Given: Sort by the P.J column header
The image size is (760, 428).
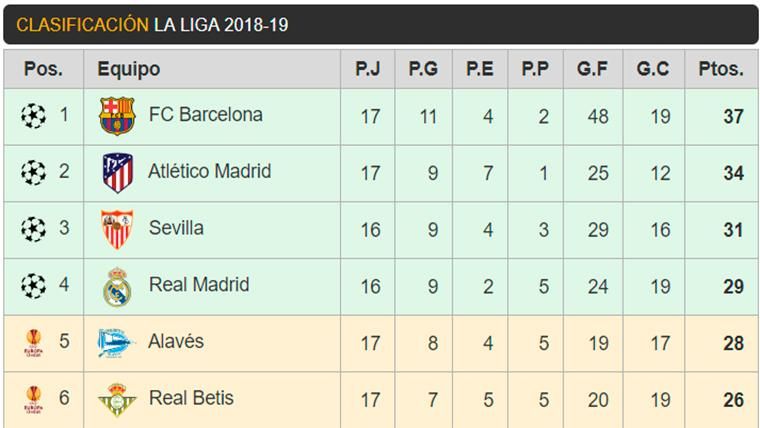Looking at the screenshot, I should [x=369, y=70].
